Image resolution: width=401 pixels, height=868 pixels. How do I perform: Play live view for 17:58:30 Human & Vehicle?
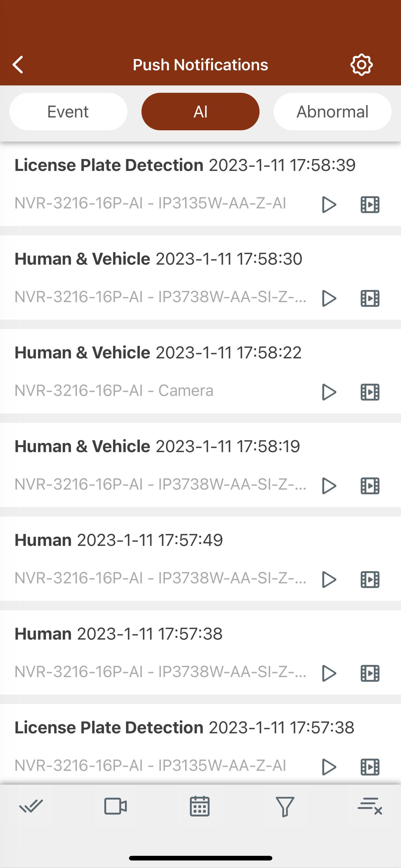(x=329, y=298)
